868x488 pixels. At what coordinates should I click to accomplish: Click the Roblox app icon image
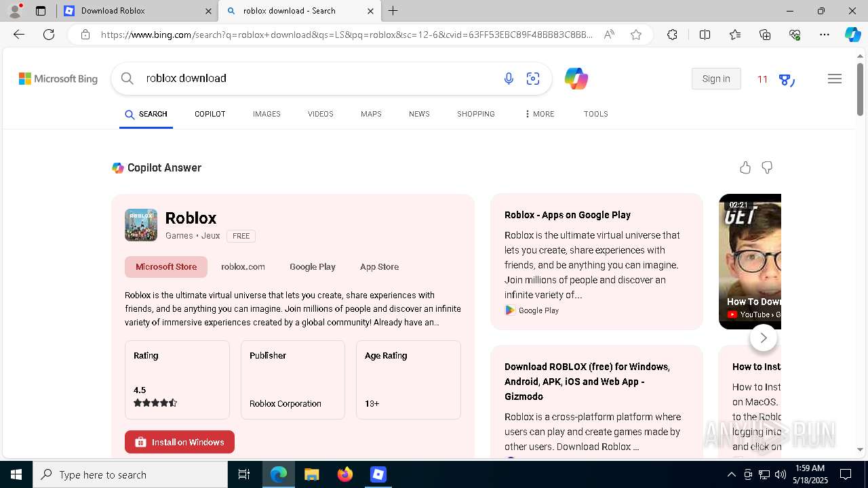point(141,225)
